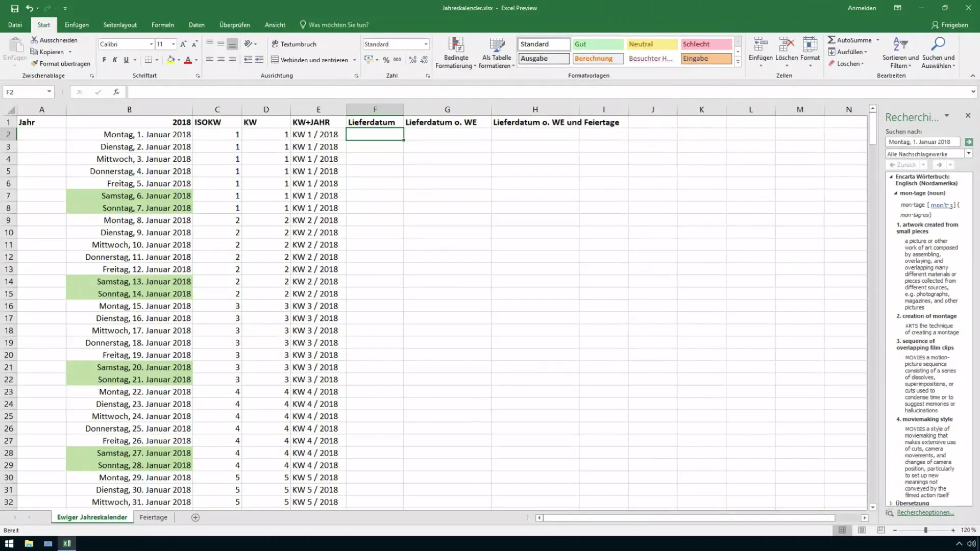Open the Datei menu
980x551 pixels.
(x=15, y=24)
